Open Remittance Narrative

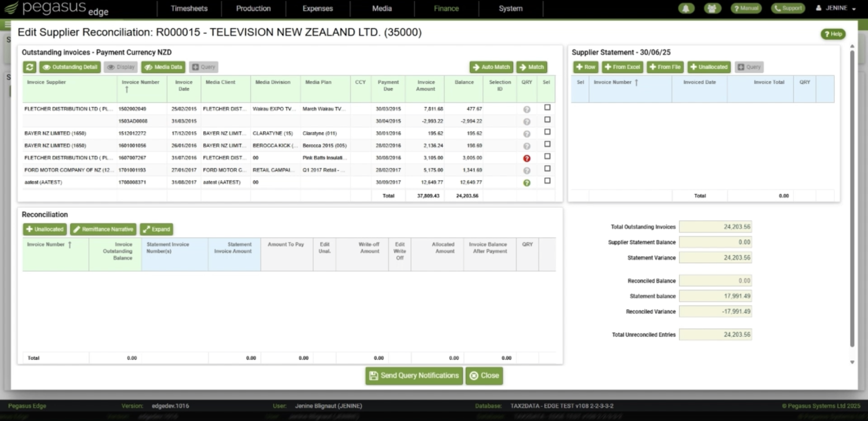tap(103, 229)
